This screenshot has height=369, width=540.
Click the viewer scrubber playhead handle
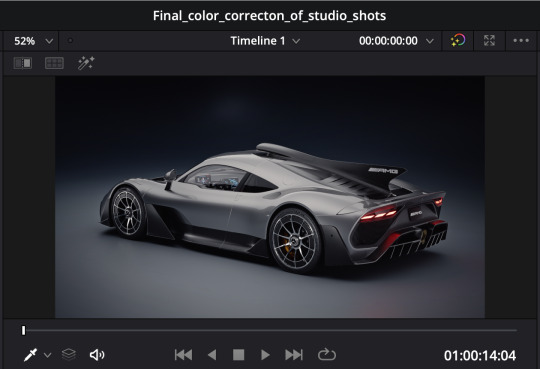click(x=23, y=330)
